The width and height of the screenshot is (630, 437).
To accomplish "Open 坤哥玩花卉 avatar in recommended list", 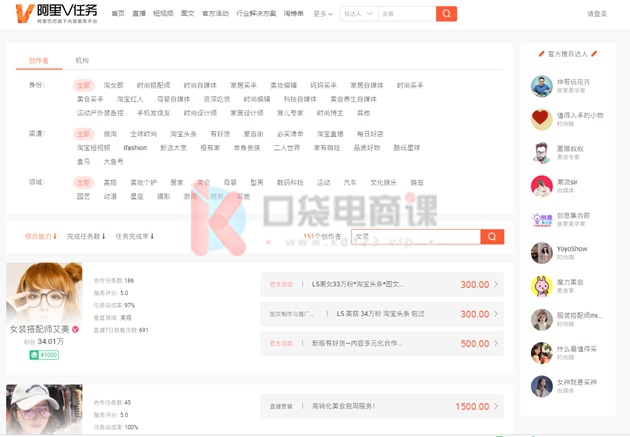I will [x=542, y=86].
